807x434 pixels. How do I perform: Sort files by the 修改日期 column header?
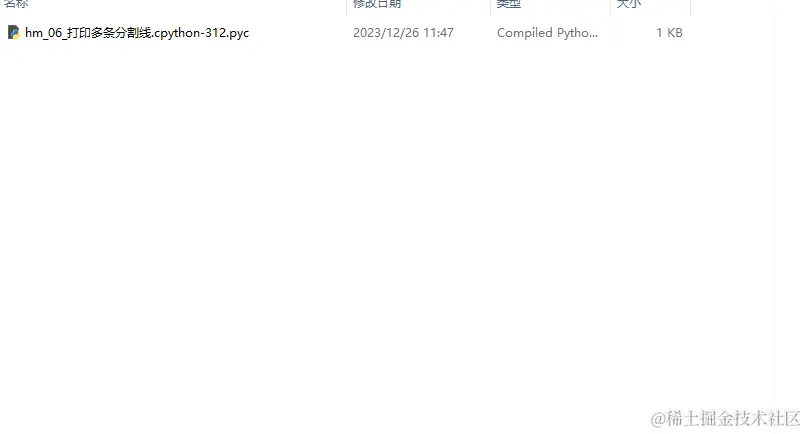coord(377,4)
